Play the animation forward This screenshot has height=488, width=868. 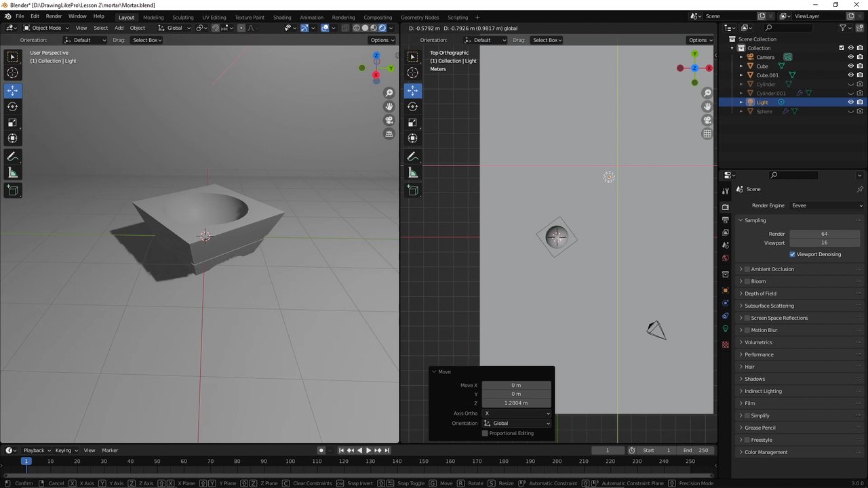pyautogui.click(x=368, y=450)
